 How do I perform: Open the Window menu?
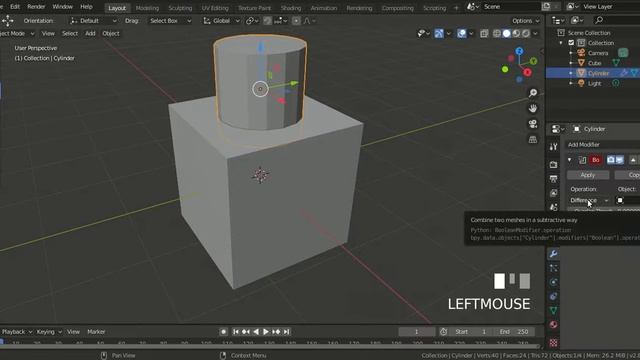tap(62, 7)
